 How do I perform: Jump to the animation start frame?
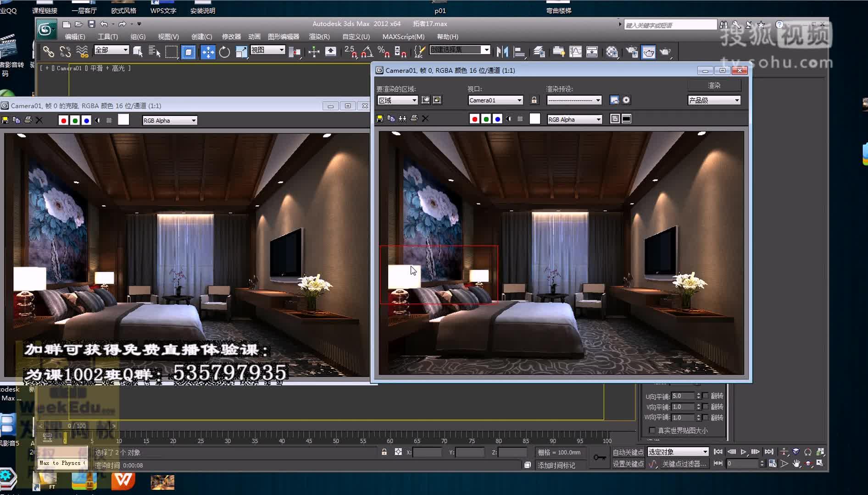coord(718,452)
